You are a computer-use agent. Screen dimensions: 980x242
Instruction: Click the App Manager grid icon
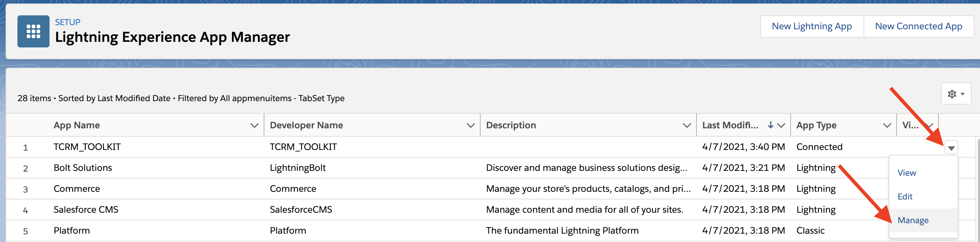point(33,31)
